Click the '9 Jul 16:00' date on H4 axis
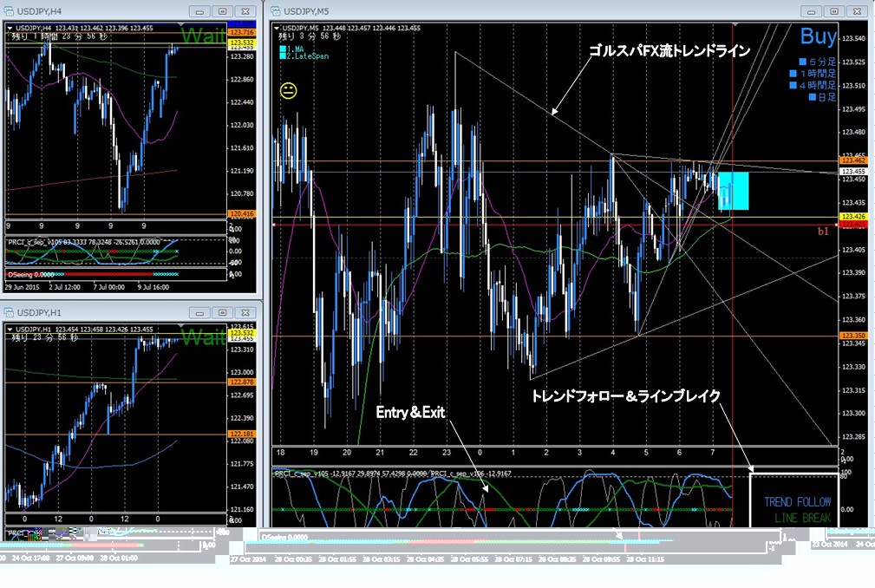 coord(153,287)
